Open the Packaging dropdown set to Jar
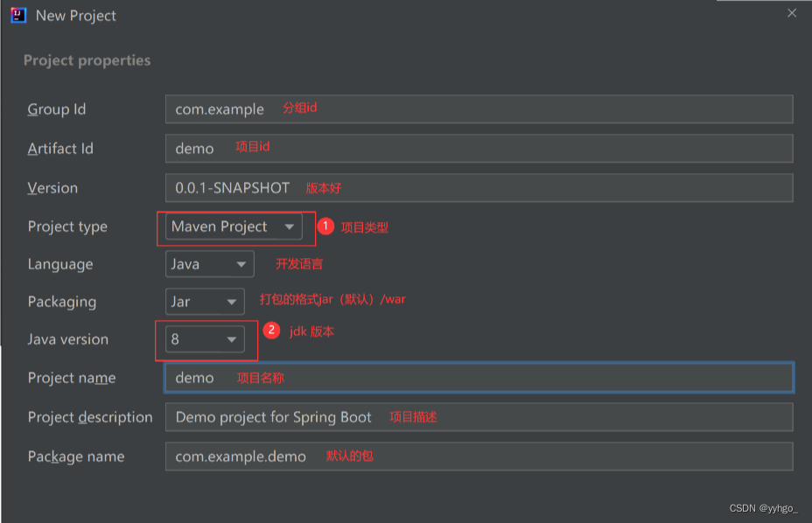812x523 pixels. 205,302
